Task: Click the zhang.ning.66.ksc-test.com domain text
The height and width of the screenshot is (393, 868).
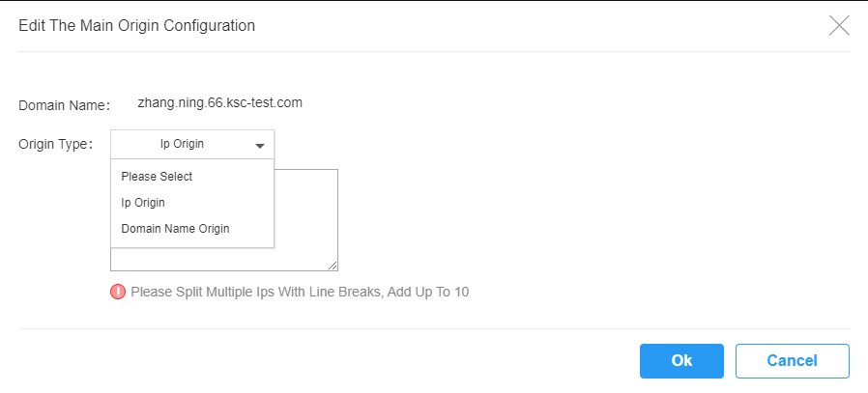Action: (x=219, y=102)
